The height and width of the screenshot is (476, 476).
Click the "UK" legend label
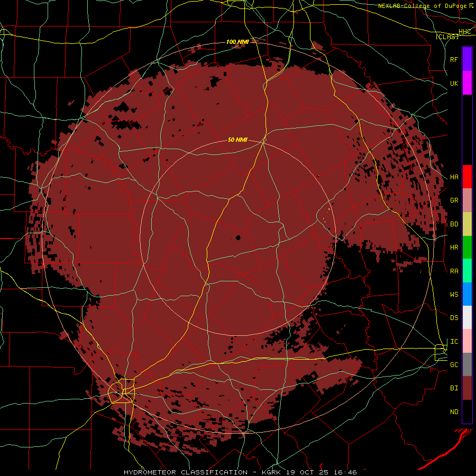(x=454, y=83)
